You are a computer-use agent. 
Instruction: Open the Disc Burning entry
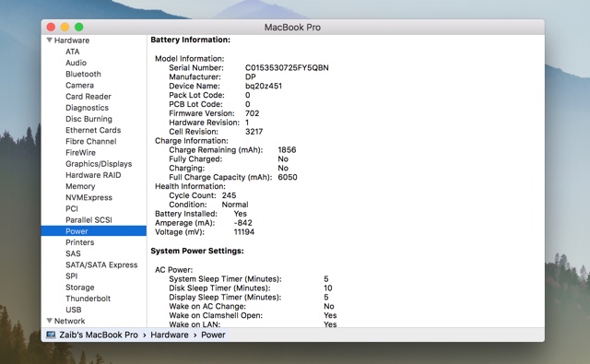coord(88,119)
